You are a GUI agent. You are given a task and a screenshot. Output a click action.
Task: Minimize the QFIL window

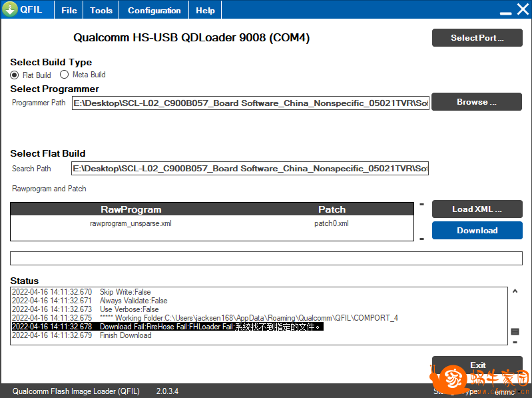point(505,13)
